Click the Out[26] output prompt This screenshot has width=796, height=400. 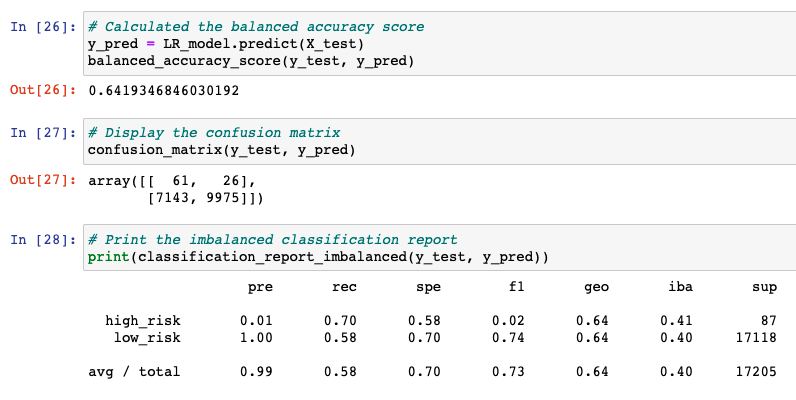tap(43, 90)
